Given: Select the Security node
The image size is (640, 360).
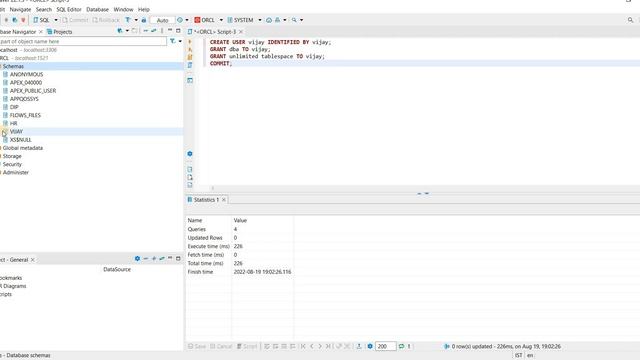Looking at the screenshot, I should pyautogui.click(x=12, y=164).
